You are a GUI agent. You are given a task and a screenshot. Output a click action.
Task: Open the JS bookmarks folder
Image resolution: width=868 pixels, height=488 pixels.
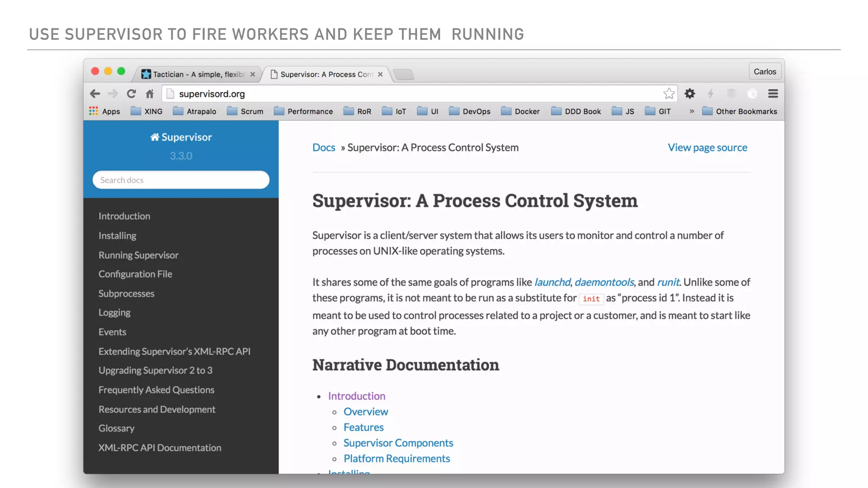pos(623,111)
